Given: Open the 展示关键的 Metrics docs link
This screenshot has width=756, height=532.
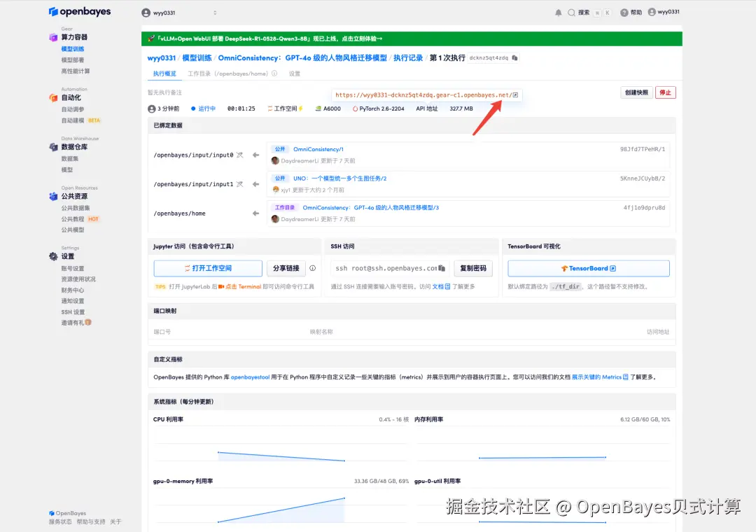Looking at the screenshot, I should 600,377.
